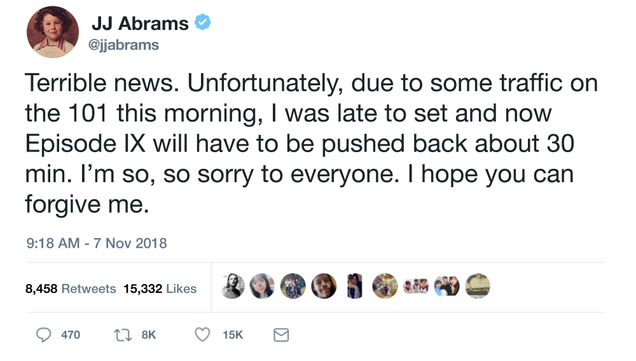Click the envelope direct message icon
Screen dimensions: 636x361
281,335
